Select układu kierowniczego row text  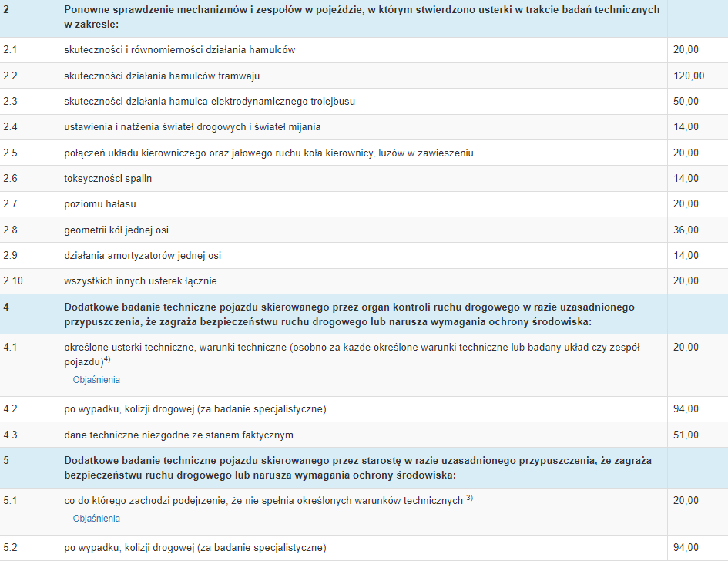[268, 153]
